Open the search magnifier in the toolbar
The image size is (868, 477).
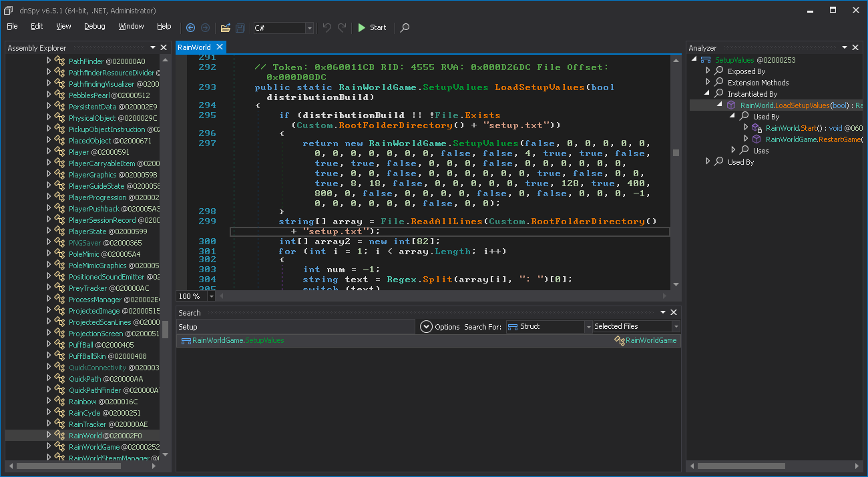[405, 27]
